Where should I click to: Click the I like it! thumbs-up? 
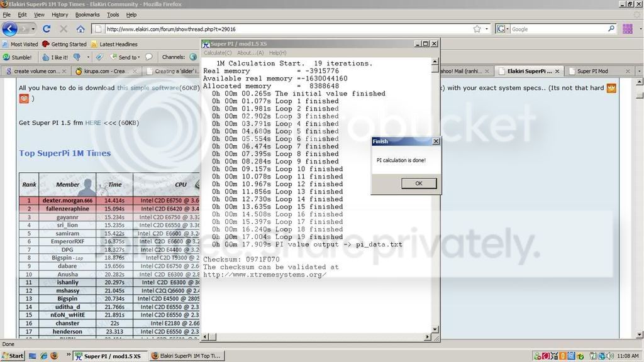(55, 57)
